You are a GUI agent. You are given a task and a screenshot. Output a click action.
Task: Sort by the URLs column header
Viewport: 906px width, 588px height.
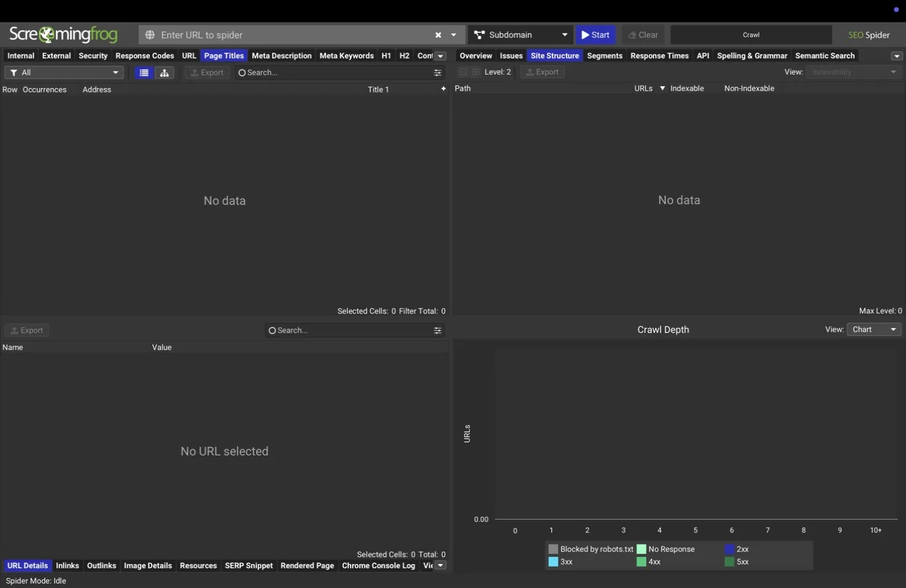coord(643,88)
